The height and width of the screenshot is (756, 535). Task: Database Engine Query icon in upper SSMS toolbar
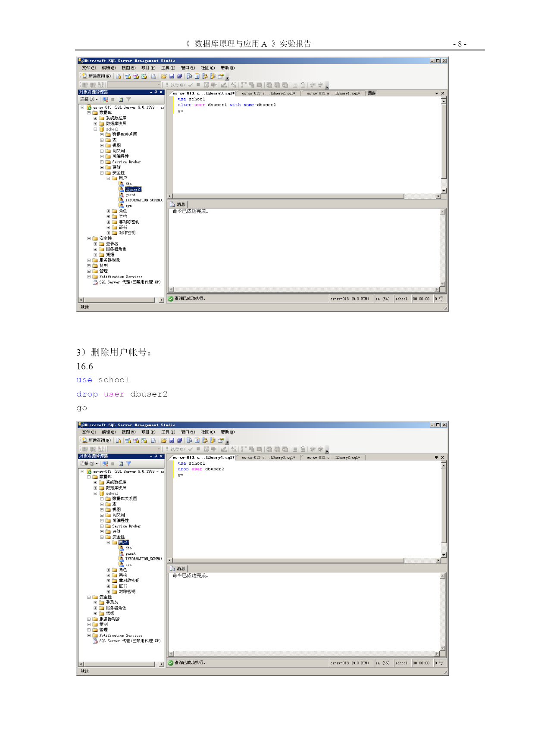tap(119, 76)
